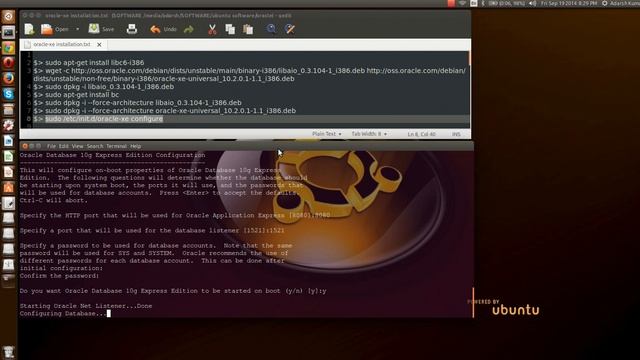Launch LibreOffice Writer from the launcher

pos(9,140)
